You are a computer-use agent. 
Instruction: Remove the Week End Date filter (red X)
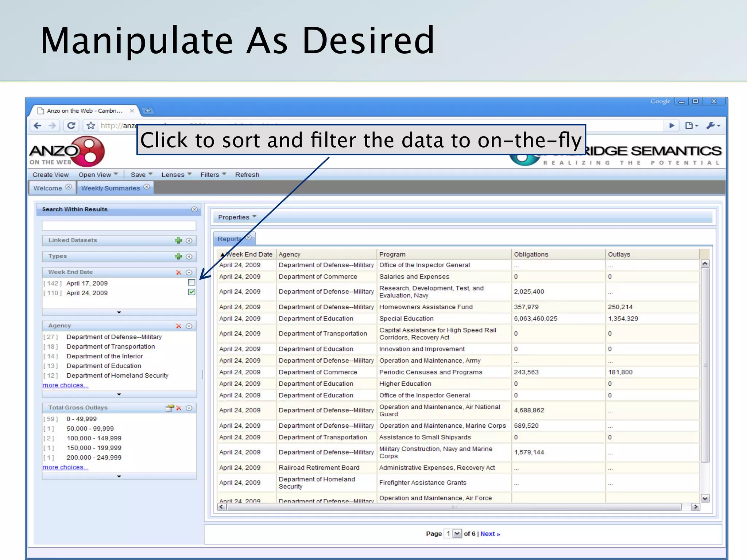pos(178,272)
